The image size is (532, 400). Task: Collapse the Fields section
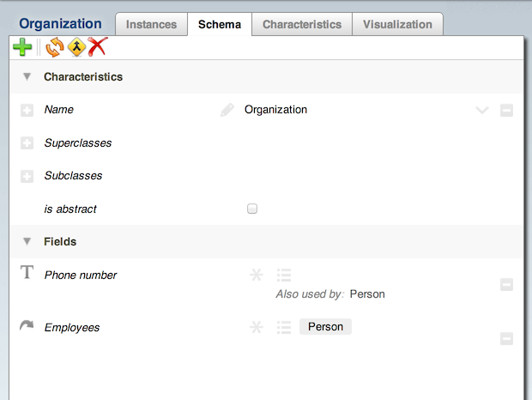click(x=27, y=242)
